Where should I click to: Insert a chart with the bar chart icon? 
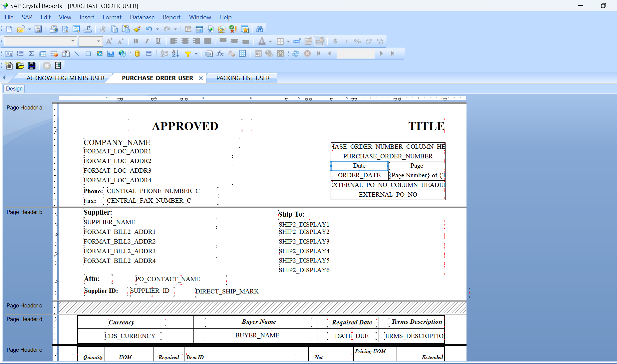(111, 54)
